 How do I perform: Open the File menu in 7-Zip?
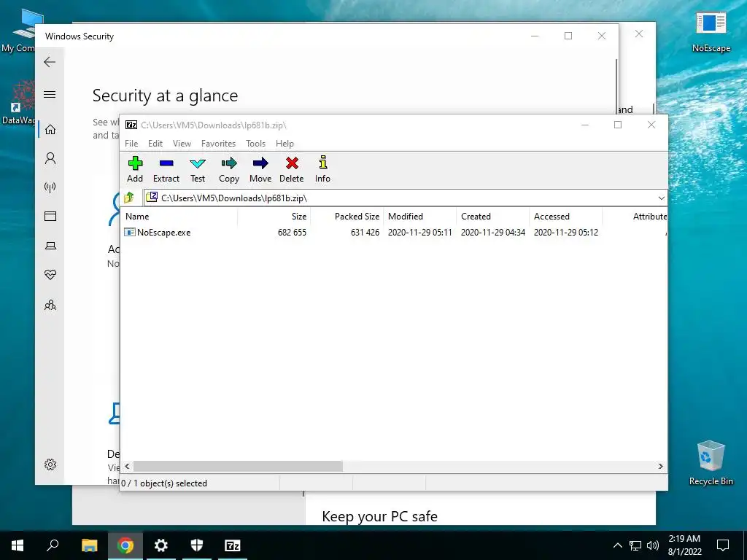tap(131, 144)
